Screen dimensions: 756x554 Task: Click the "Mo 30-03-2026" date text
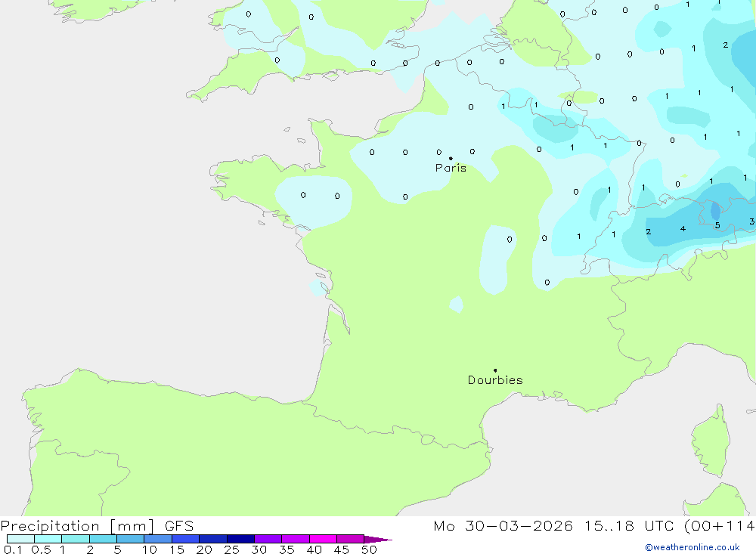coord(503,526)
